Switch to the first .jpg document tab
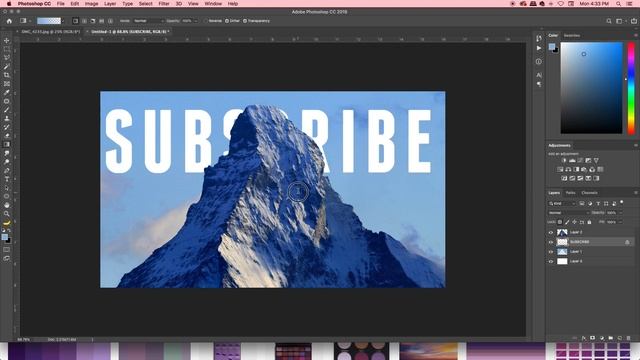Viewport: 640px width, 360px height. click(51, 31)
